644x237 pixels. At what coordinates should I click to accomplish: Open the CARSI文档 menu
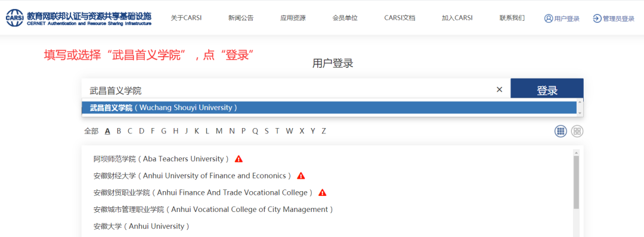[x=400, y=18]
